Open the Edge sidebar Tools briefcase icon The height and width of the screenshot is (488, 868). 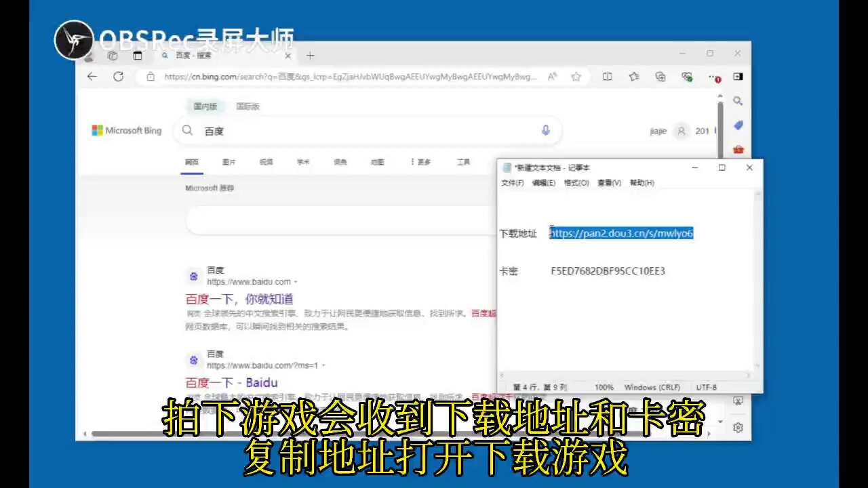tap(738, 149)
